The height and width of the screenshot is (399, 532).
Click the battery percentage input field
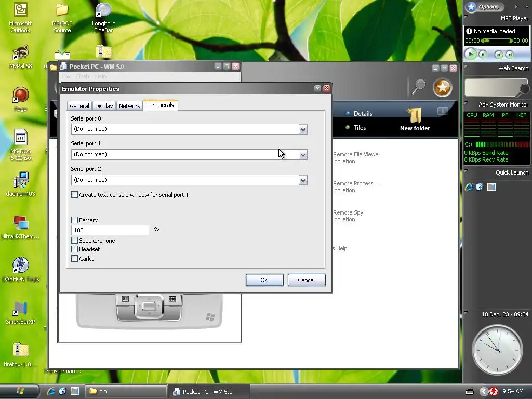pyautogui.click(x=110, y=230)
